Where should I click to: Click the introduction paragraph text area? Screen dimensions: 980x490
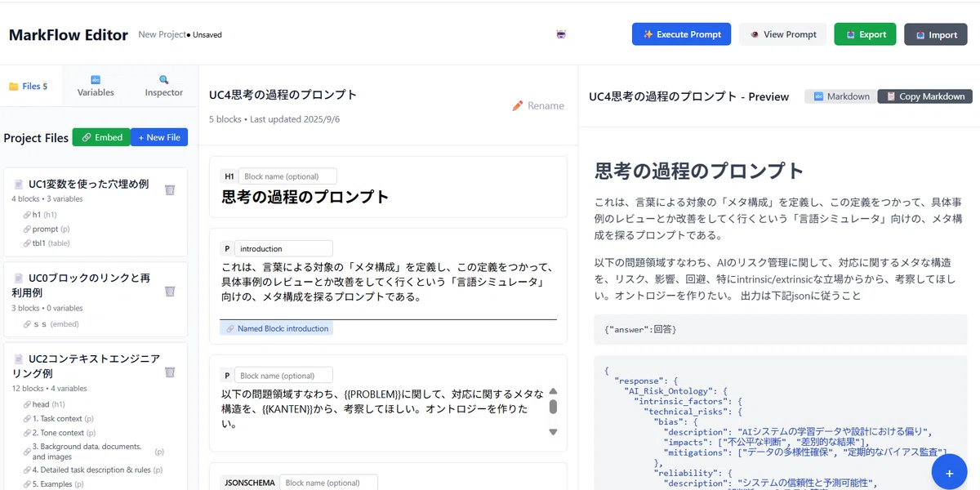click(388, 283)
